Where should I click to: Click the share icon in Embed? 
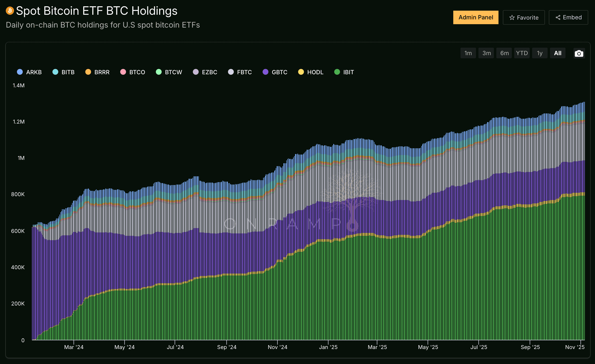(x=558, y=18)
